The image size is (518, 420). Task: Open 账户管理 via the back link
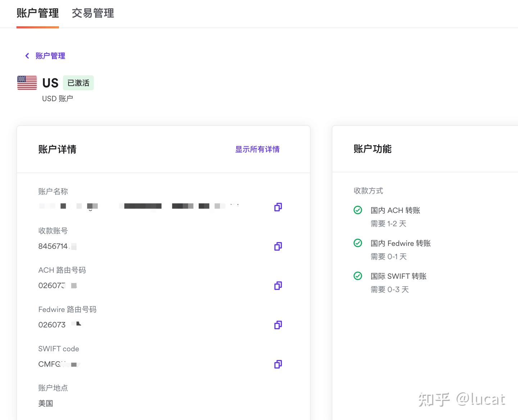50,55
